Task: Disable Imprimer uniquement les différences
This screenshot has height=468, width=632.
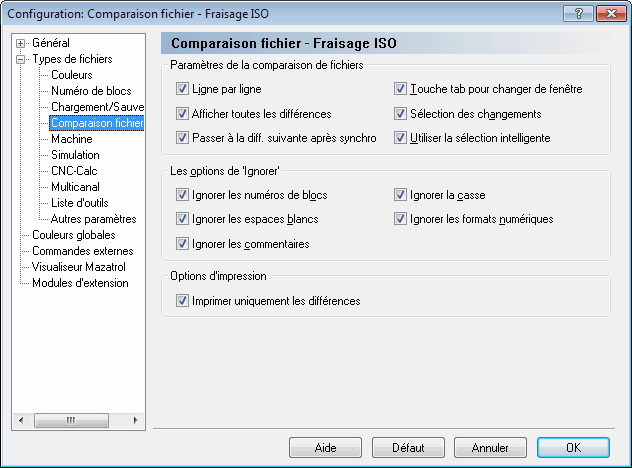Action: point(182,301)
